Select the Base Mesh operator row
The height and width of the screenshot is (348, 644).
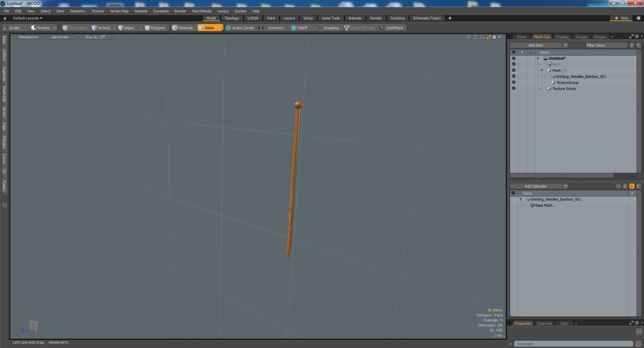tap(573, 205)
